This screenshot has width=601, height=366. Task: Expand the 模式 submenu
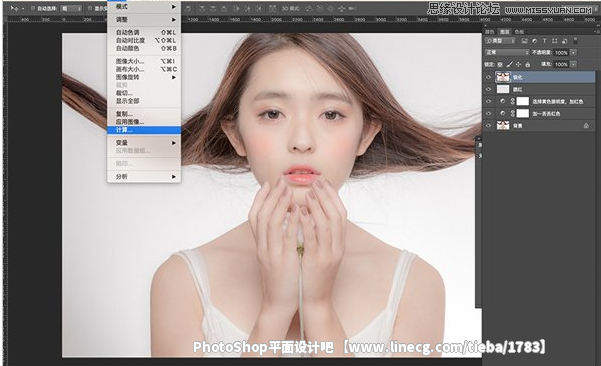144,7
